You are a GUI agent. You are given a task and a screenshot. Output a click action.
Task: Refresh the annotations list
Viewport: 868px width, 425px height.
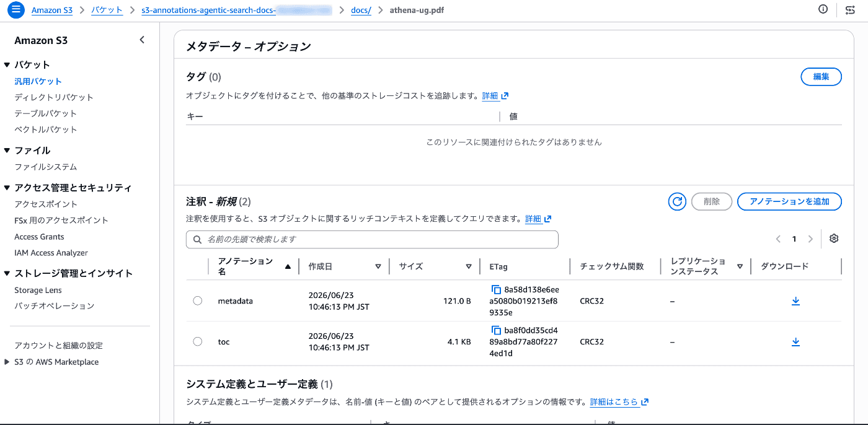(677, 201)
